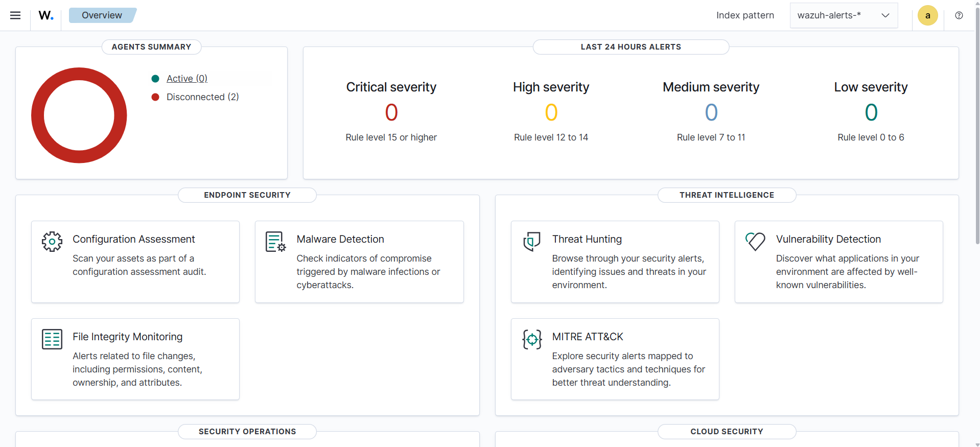Click the user avatar "a"
980x447 pixels.
point(927,15)
